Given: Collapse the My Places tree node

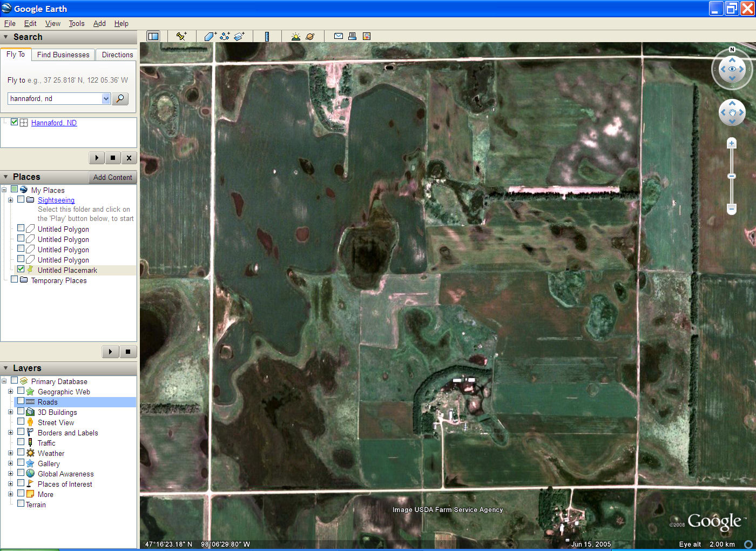Looking at the screenshot, I should click(4, 190).
